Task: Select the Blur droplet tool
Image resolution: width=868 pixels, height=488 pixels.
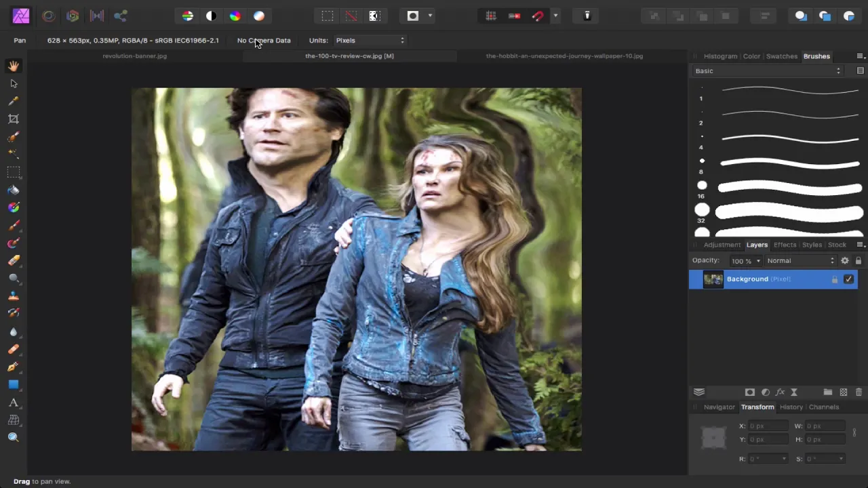Action: 14,331
